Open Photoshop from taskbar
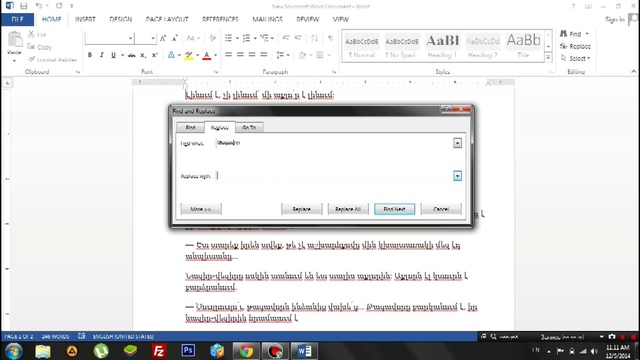Image resolution: width=640 pixels, height=360 pixels. 188,351
